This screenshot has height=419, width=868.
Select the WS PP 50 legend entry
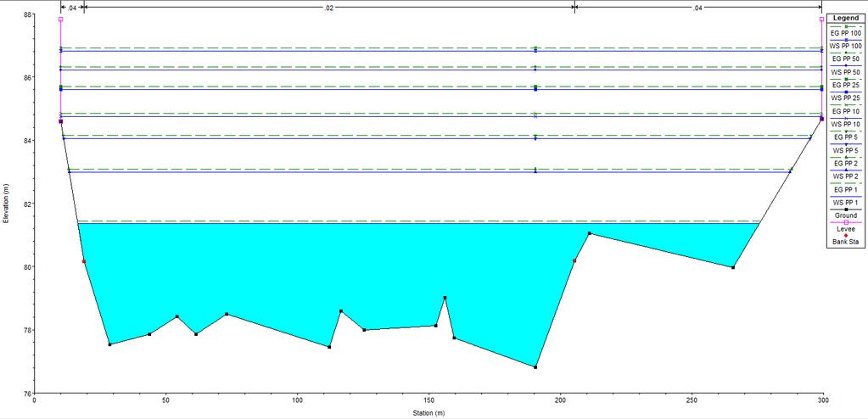point(846,72)
